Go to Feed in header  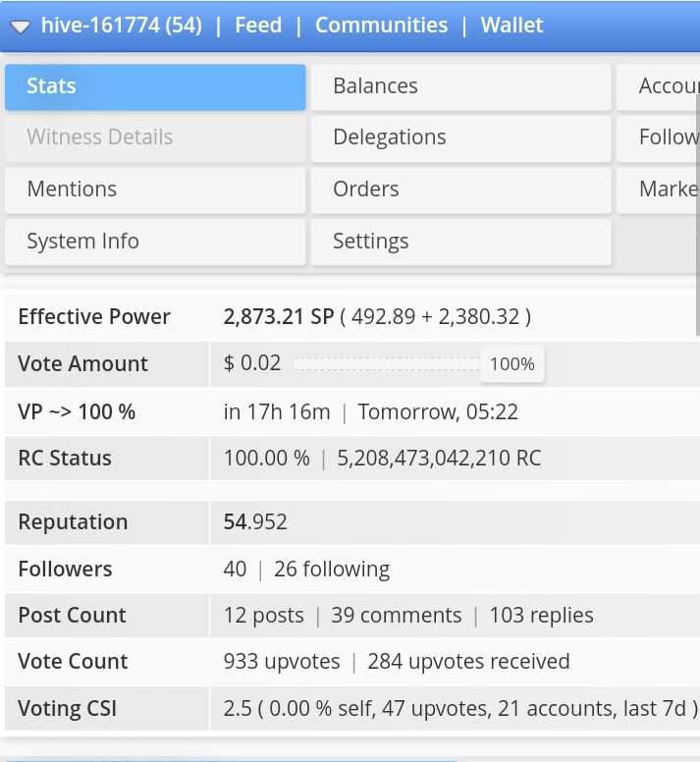pyautogui.click(x=258, y=26)
